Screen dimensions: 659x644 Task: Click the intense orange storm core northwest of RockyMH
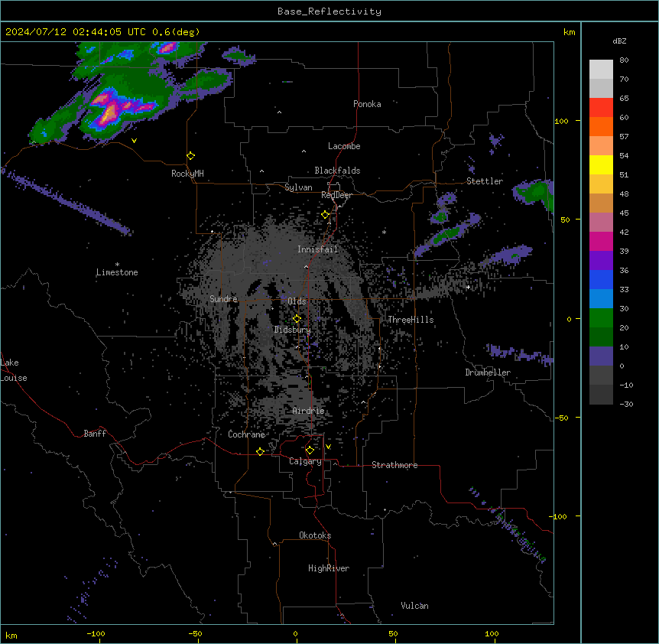point(109,112)
